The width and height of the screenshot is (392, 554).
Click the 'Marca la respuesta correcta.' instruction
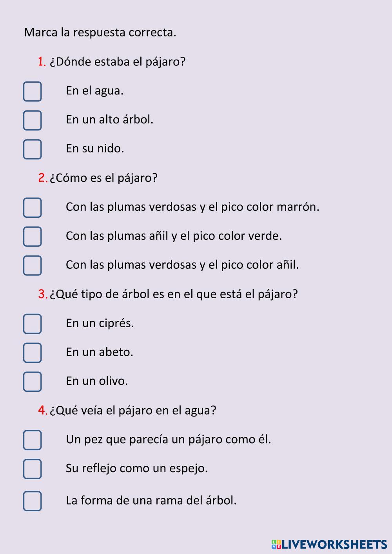100,32
